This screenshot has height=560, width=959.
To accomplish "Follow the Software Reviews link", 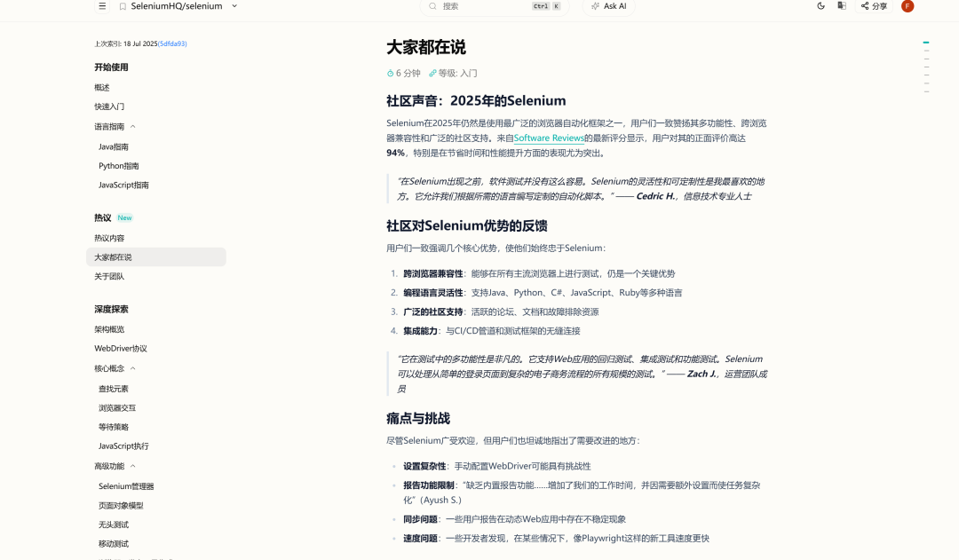I will (x=549, y=138).
